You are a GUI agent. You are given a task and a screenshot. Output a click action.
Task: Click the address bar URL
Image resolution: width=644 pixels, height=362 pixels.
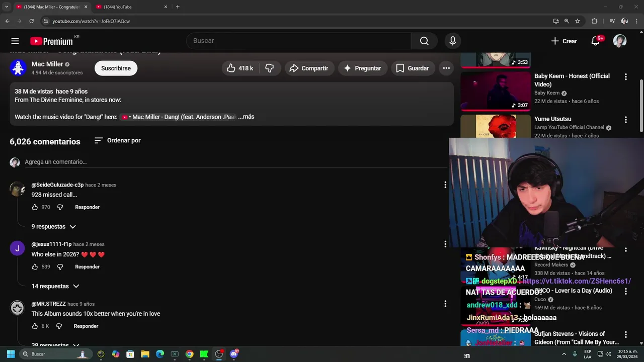pyautogui.click(x=91, y=21)
